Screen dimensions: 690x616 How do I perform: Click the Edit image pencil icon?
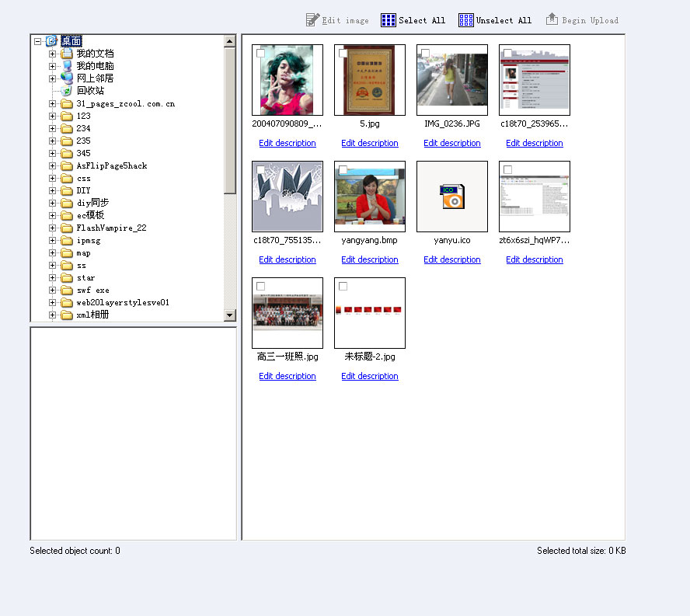[312, 19]
